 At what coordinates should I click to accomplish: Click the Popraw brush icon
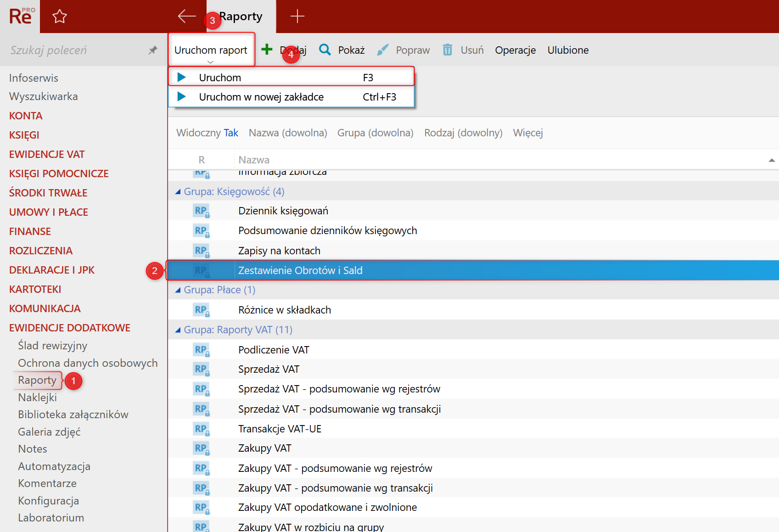pos(382,50)
